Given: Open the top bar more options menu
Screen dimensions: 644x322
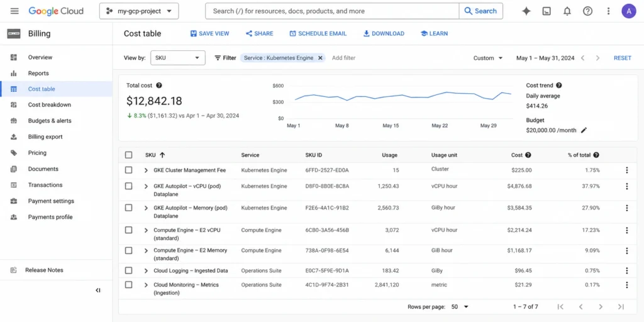Looking at the screenshot, I should tap(609, 11).
